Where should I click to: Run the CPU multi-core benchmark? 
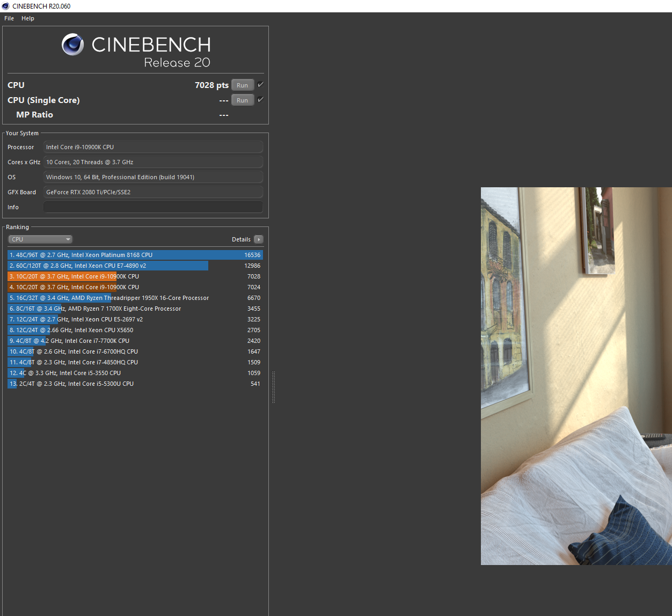[243, 85]
